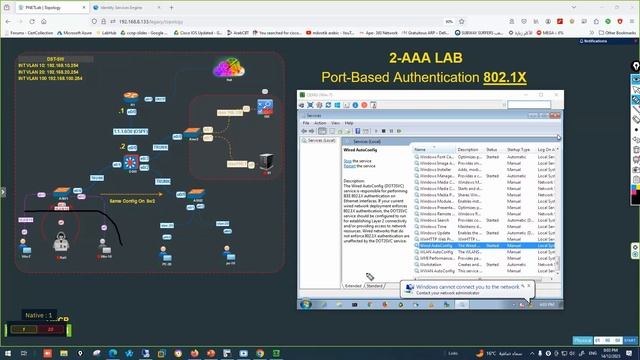Open the Microsoft Azure bookmark
This screenshot has height=360, width=640.
pyautogui.click(x=75, y=33)
